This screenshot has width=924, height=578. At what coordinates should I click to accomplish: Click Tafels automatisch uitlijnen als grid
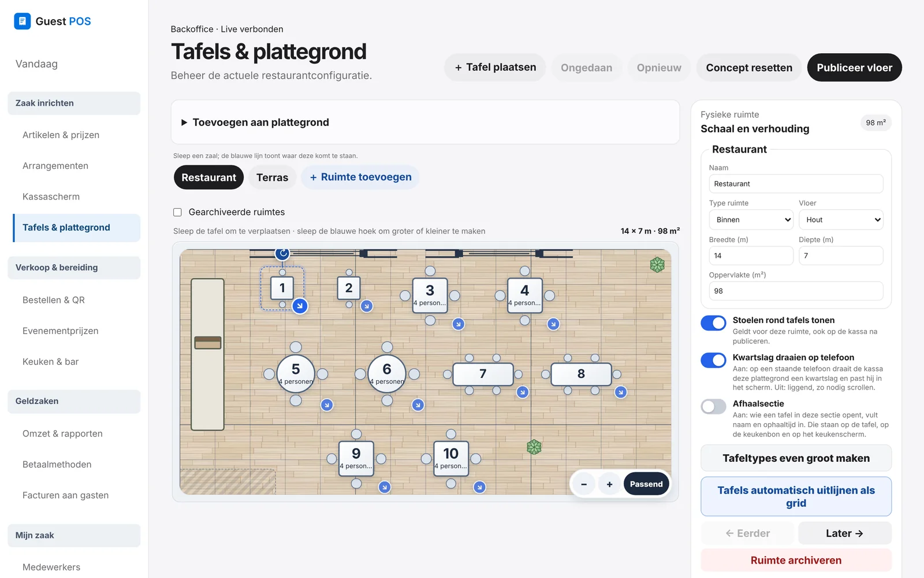796,497
